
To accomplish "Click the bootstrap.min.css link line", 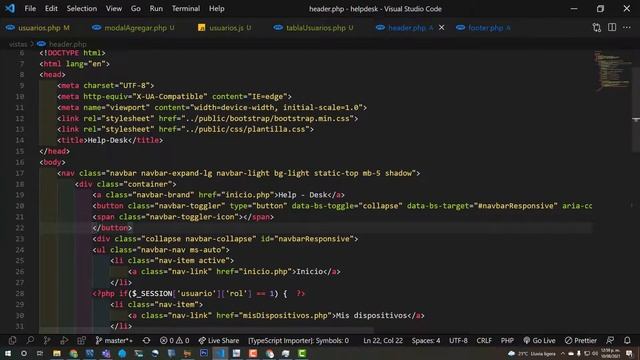I will point(208,118).
